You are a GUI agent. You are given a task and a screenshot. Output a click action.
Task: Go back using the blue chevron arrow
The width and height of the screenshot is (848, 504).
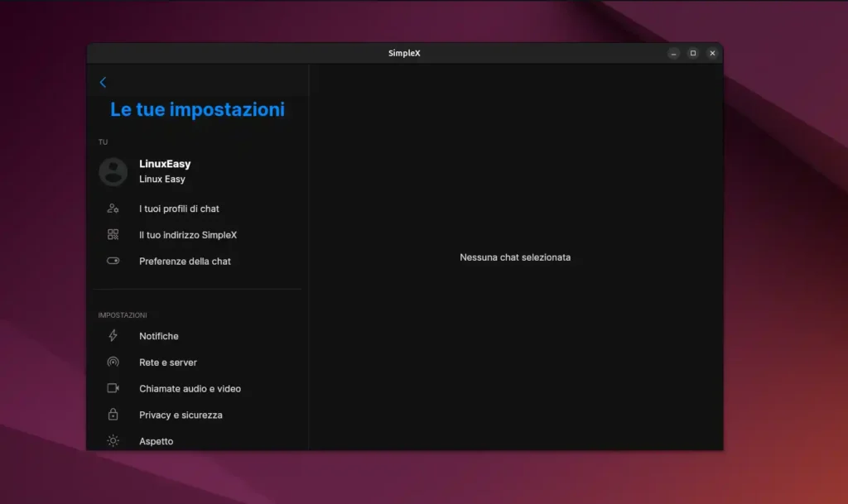click(103, 82)
